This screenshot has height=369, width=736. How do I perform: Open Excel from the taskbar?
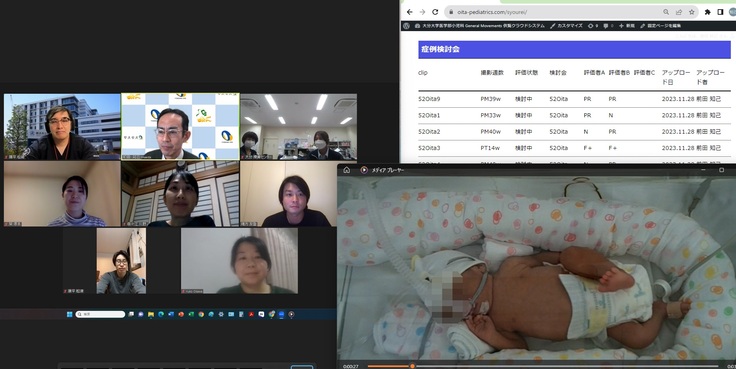click(191, 314)
